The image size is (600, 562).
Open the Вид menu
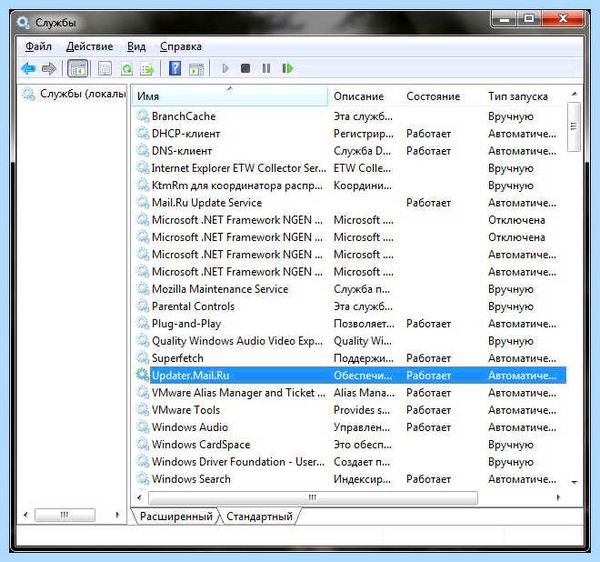pyautogui.click(x=136, y=46)
